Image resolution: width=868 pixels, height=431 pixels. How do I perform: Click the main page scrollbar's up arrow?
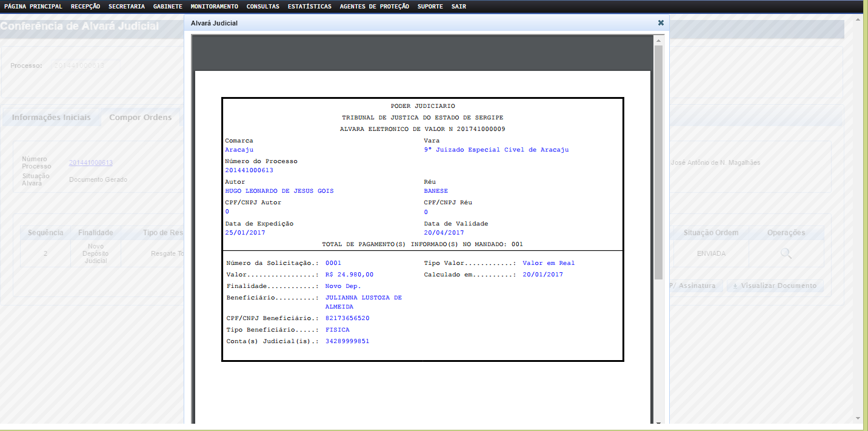(x=857, y=19)
